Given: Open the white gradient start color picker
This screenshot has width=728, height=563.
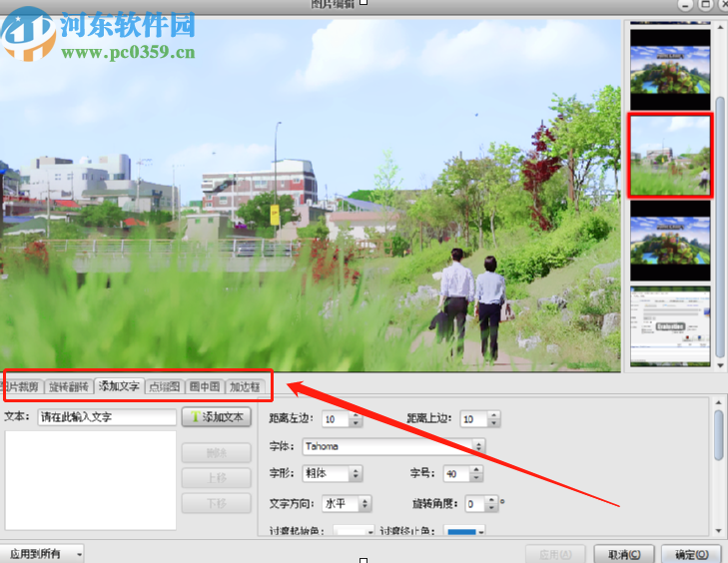Looking at the screenshot, I should [354, 530].
